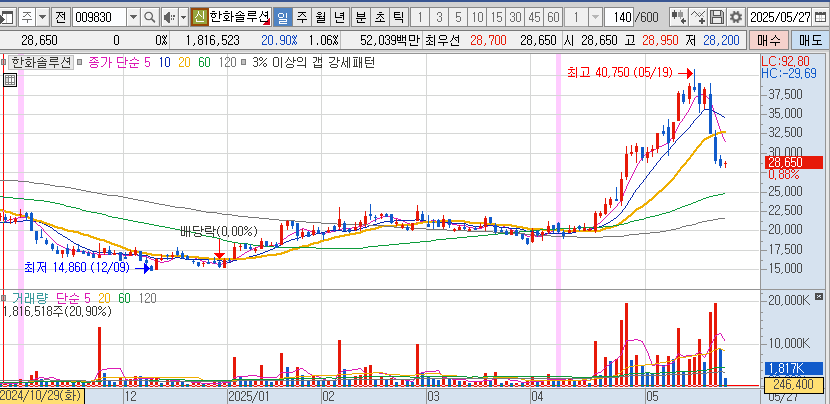Switch to the second 초 chart
The image size is (830, 404).
pos(380,17)
